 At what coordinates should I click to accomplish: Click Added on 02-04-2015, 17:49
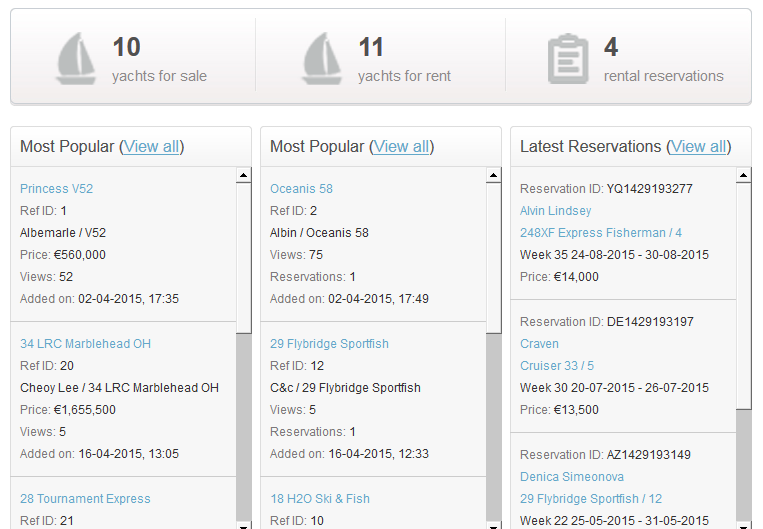click(349, 299)
